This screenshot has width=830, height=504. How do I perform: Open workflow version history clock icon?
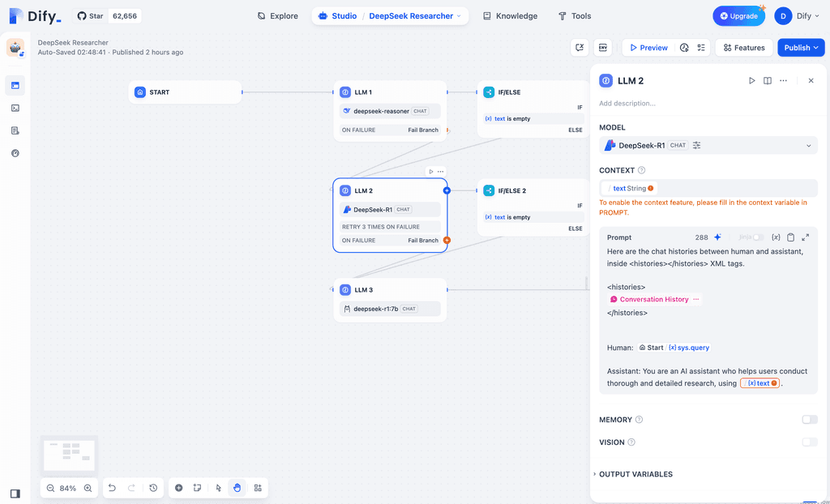153,488
